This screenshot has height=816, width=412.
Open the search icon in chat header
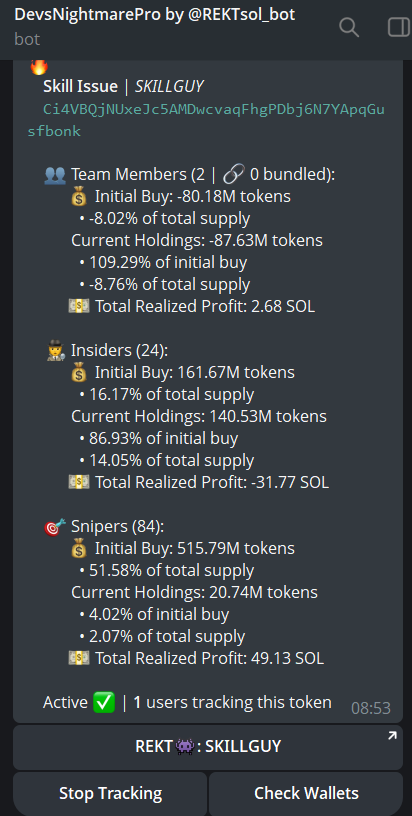349,27
